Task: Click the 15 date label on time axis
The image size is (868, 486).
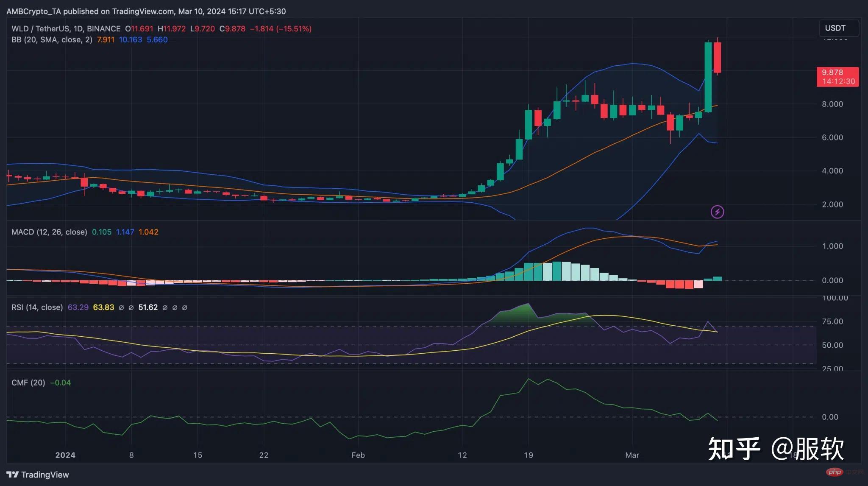Action: click(x=198, y=455)
